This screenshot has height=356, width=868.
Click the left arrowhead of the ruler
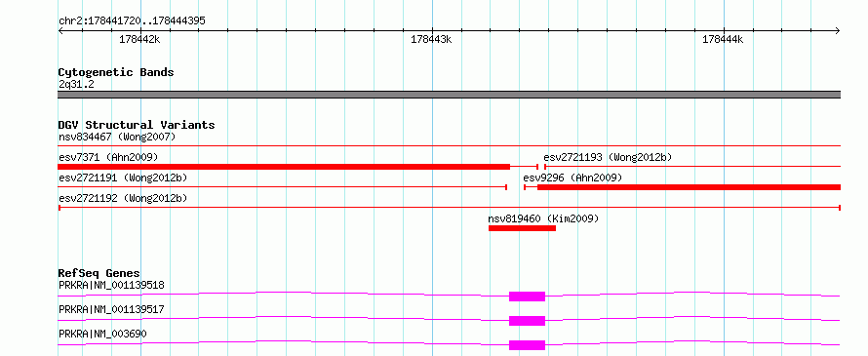[60, 30]
